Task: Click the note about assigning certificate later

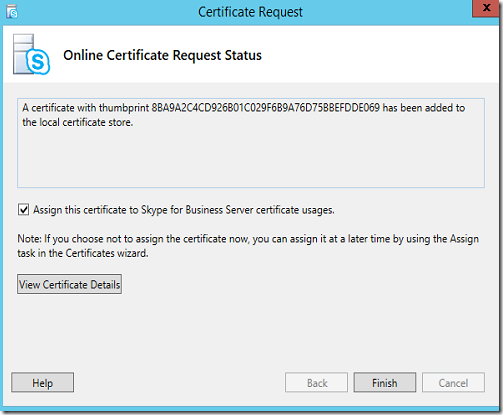Action: (248, 246)
